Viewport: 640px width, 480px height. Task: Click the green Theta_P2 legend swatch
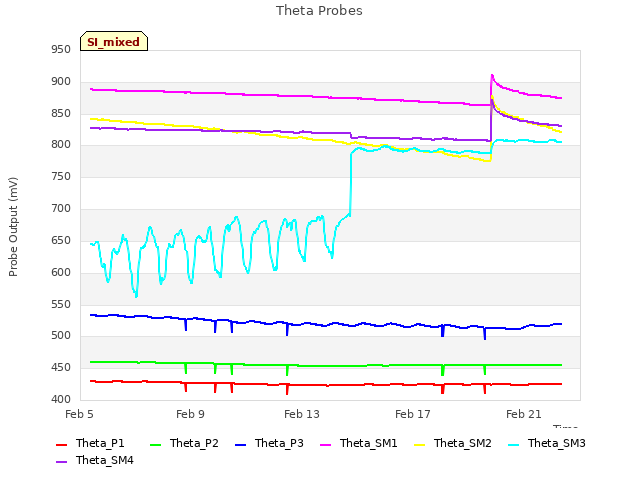pyautogui.click(x=156, y=444)
